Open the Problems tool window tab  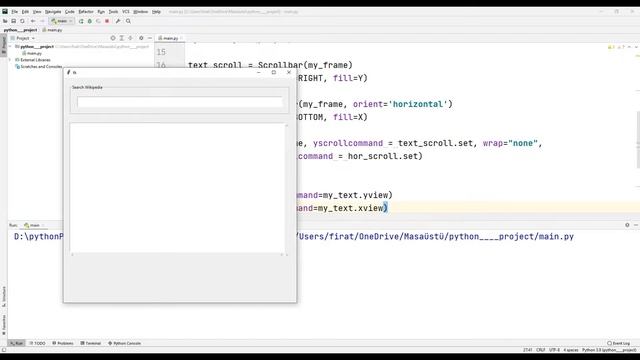click(63, 343)
